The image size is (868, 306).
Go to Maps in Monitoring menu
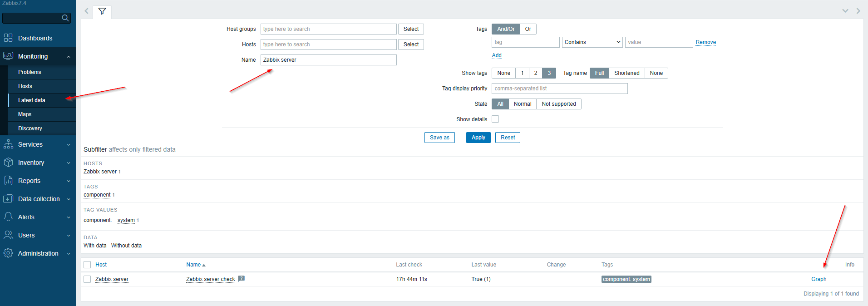pos(25,114)
